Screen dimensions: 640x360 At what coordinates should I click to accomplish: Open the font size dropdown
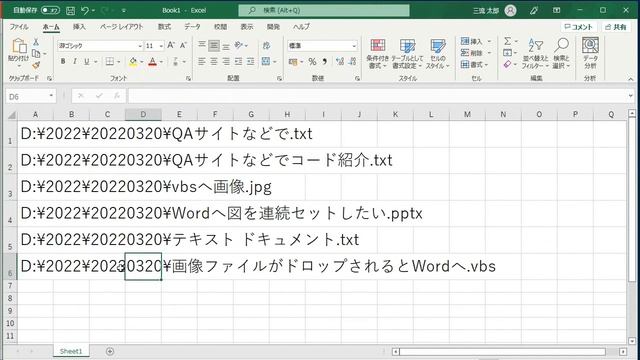(x=161, y=46)
